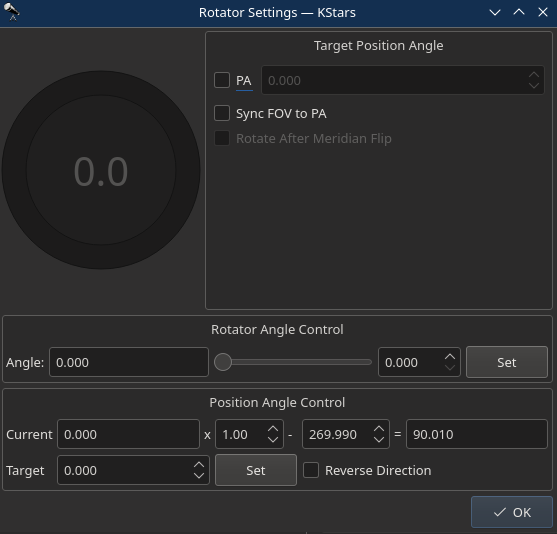Click the Current label

[x=29, y=435]
